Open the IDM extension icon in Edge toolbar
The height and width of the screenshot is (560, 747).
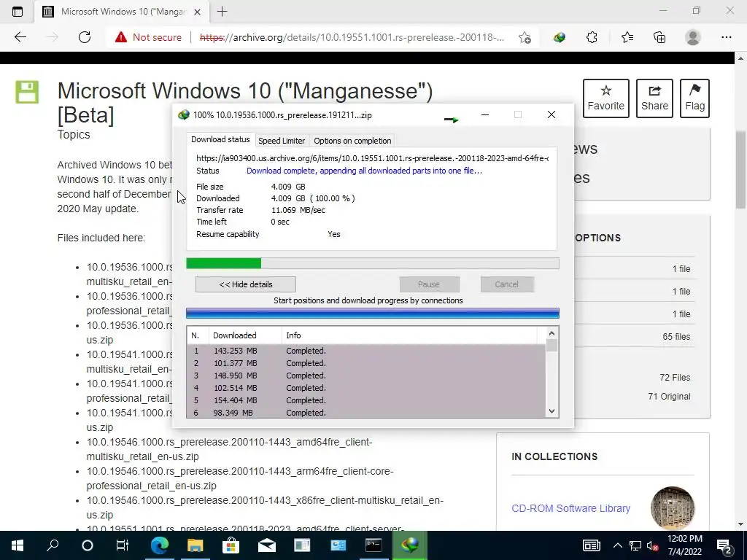click(560, 37)
